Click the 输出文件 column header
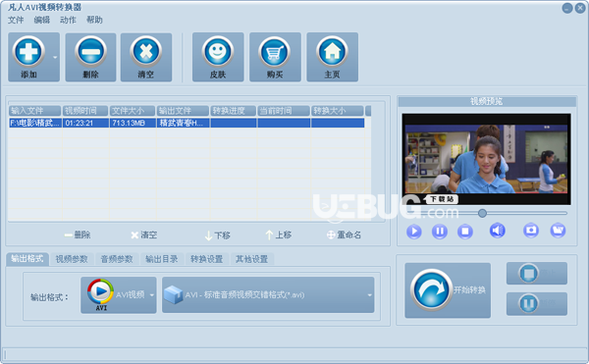Viewport: 589px width, 364px height. click(x=183, y=111)
